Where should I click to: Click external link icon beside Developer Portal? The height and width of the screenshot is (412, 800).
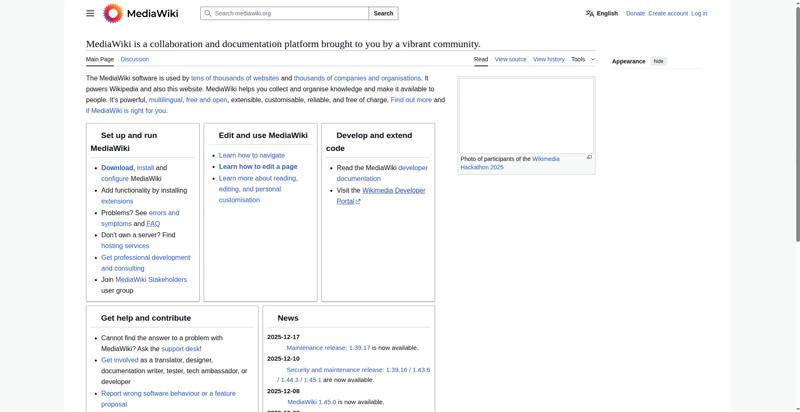point(358,201)
